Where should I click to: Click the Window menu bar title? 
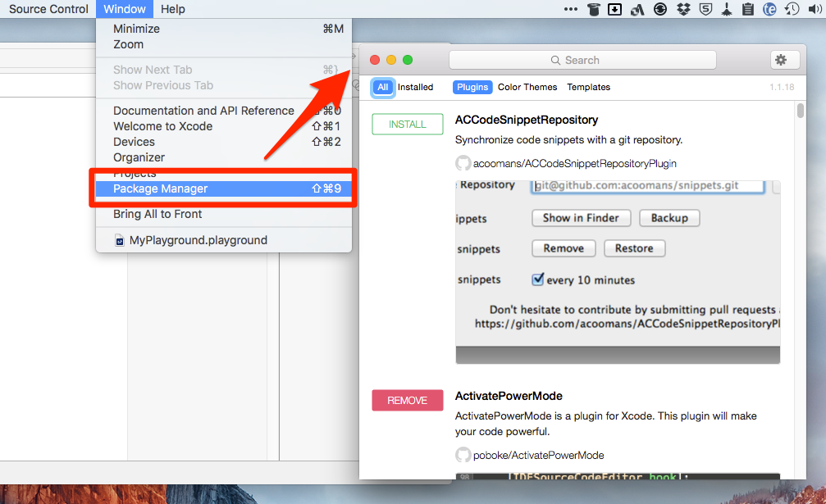125,9
